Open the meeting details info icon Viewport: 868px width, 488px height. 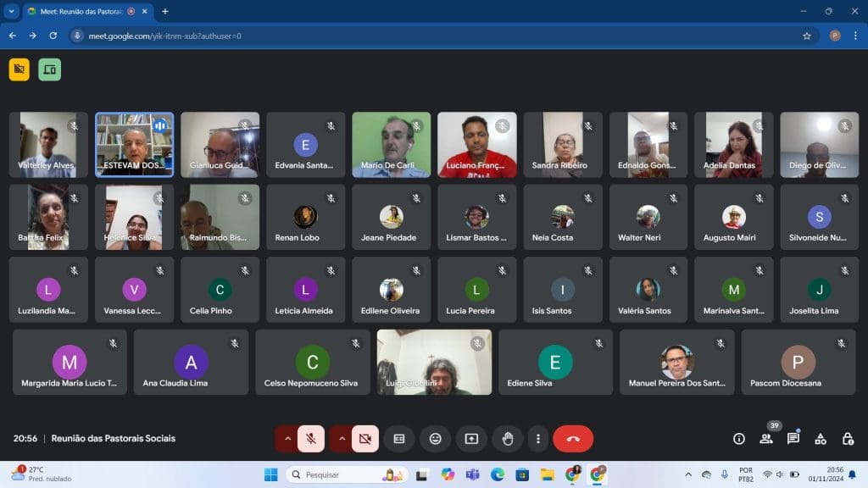739,439
